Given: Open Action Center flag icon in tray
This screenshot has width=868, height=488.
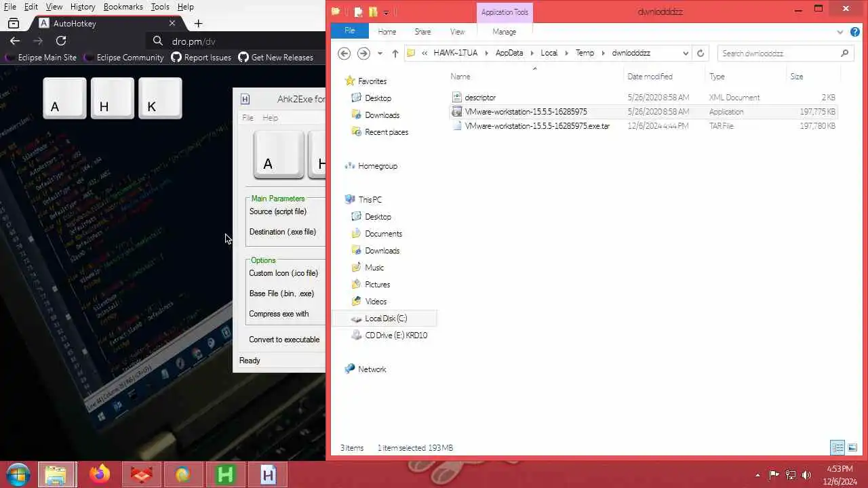Looking at the screenshot, I should coord(774,475).
